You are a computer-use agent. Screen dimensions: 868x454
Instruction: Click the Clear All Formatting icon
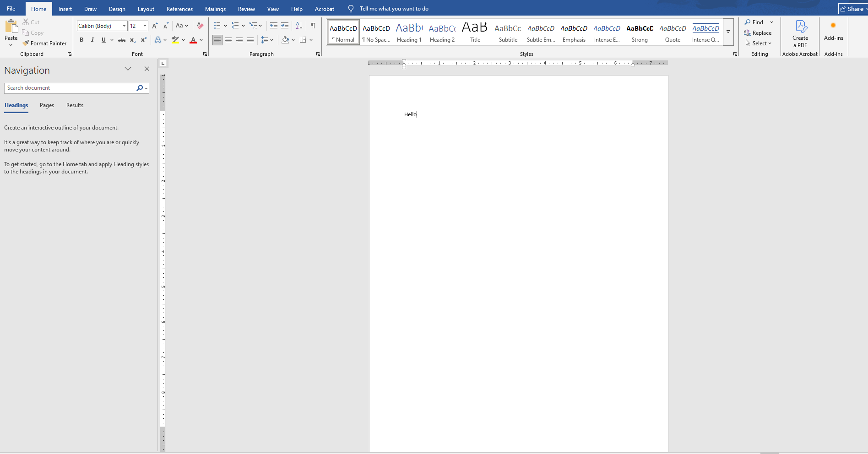coord(200,26)
